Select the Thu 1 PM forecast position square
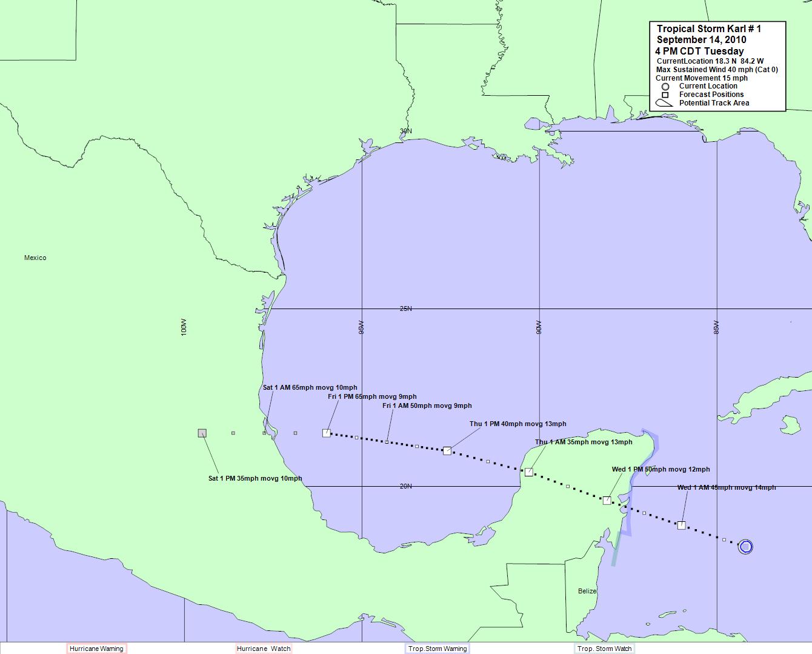Screen dimensions: 812x654 click(447, 450)
